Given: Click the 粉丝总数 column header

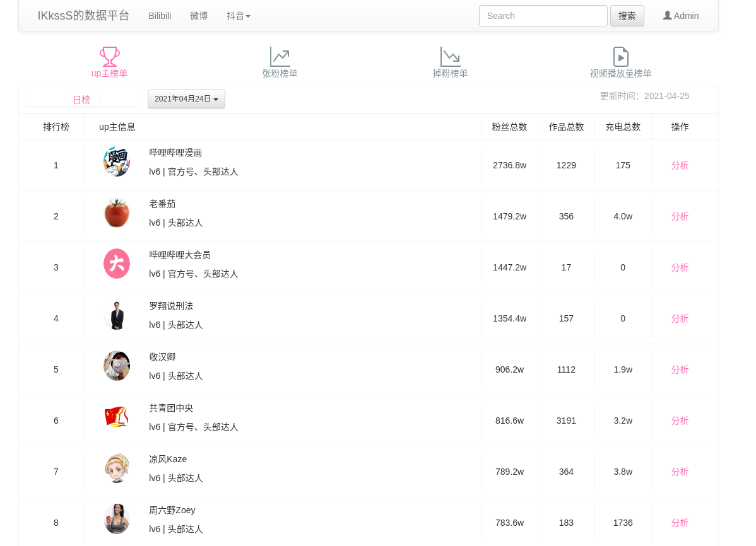Looking at the screenshot, I should click(x=509, y=127).
